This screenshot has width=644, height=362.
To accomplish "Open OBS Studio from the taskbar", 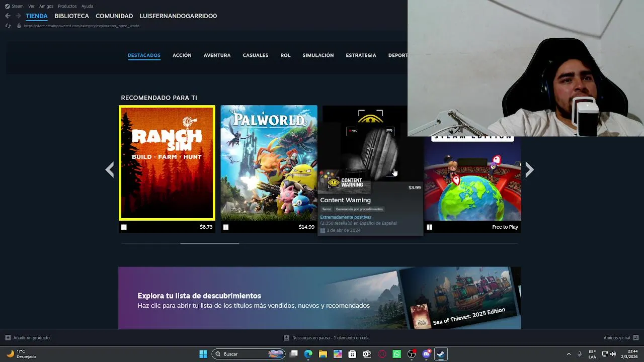I will coord(412,354).
